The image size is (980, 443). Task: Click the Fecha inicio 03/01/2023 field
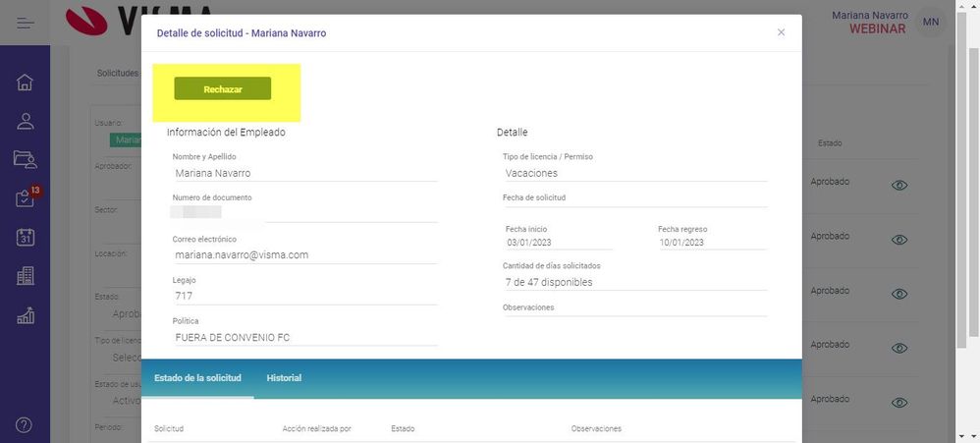tap(559, 243)
